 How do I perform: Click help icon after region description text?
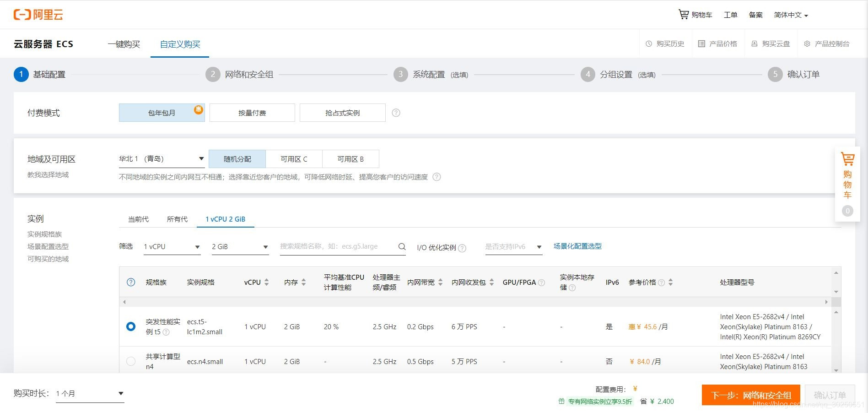click(x=437, y=177)
